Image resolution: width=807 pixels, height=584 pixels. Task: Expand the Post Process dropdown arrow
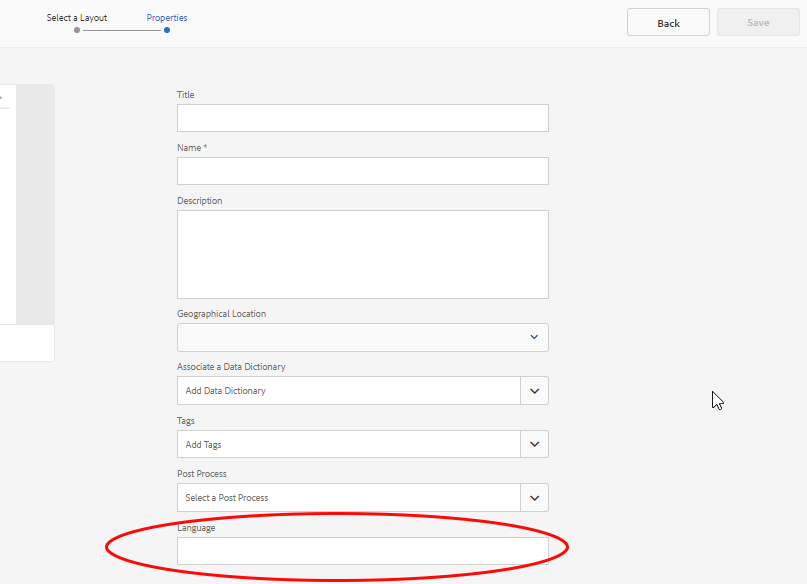point(534,498)
